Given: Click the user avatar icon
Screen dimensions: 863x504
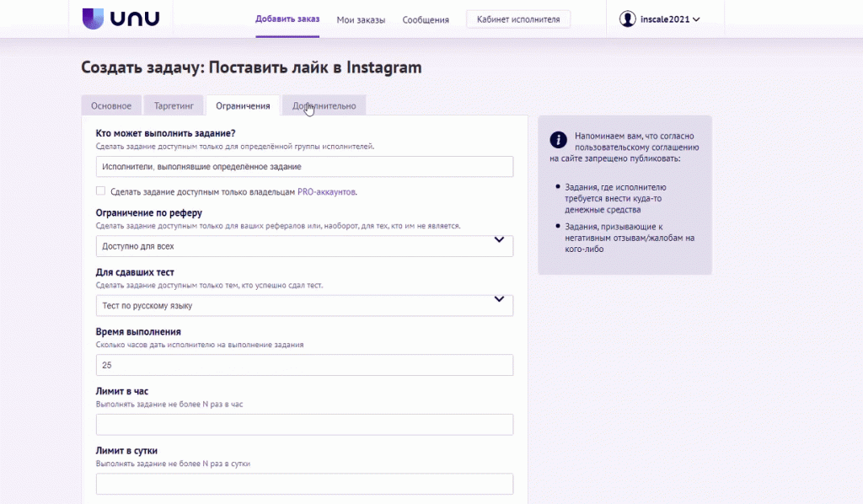Looking at the screenshot, I should [x=628, y=19].
